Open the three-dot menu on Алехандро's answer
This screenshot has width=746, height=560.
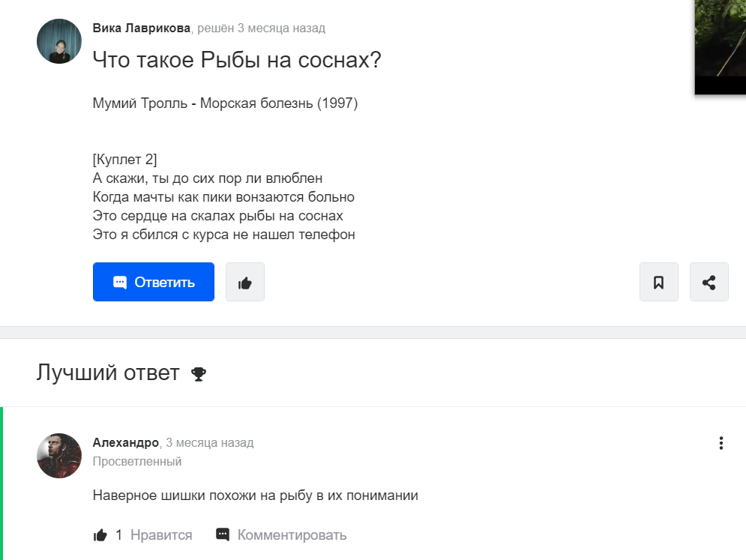tap(721, 443)
